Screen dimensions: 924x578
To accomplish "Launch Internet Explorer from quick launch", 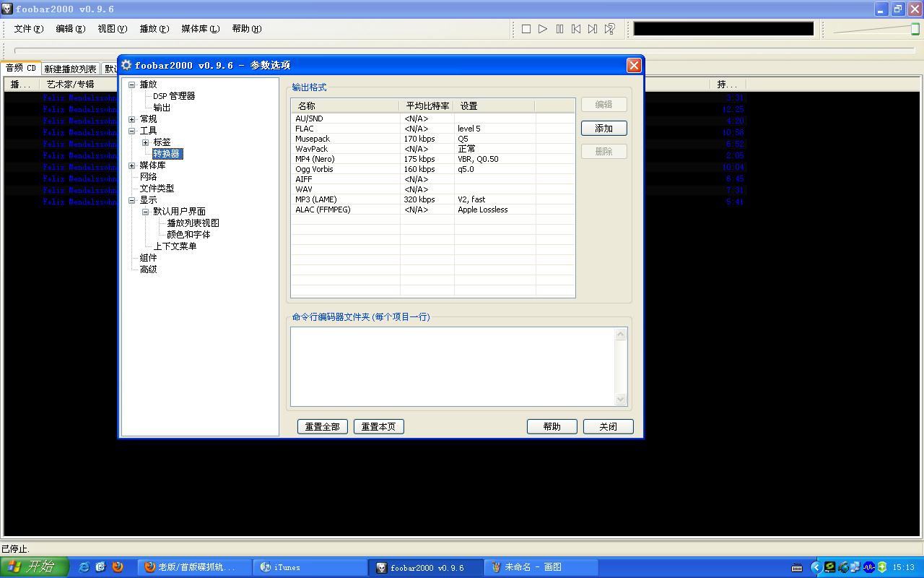I will pos(84,567).
